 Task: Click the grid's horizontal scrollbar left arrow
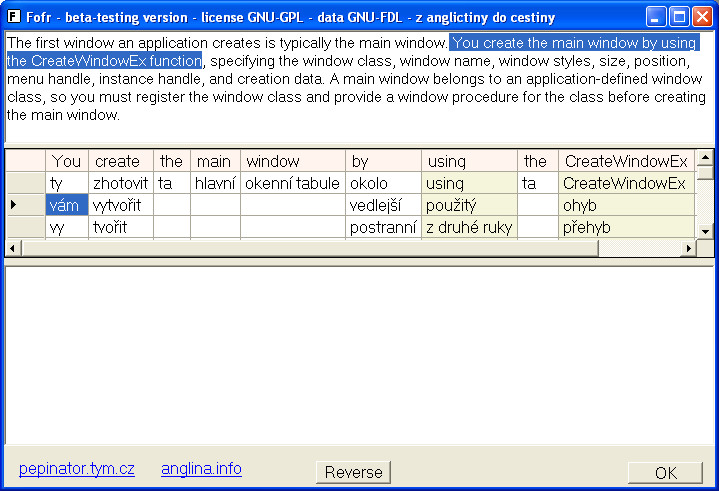tap(12, 248)
